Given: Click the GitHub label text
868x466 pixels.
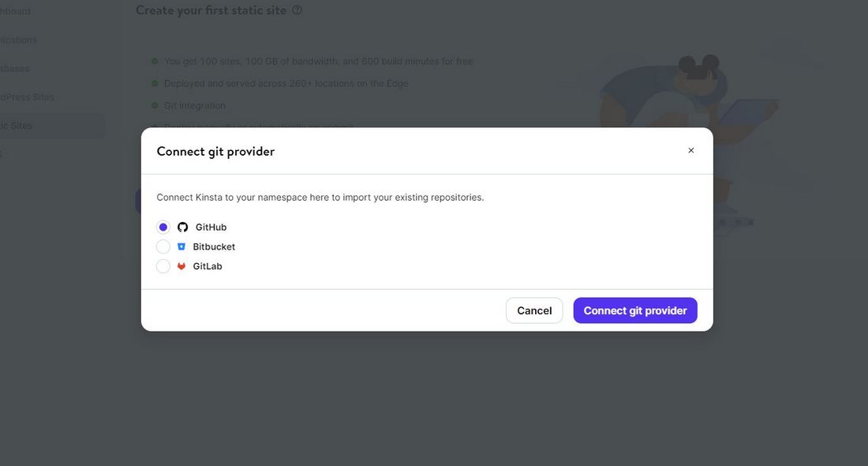Looking at the screenshot, I should pyautogui.click(x=211, y=227).
